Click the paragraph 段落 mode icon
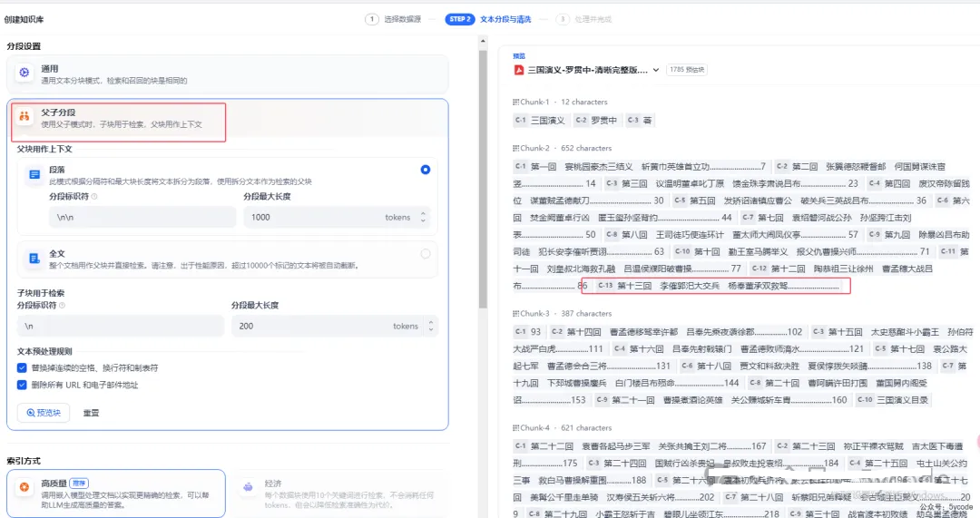This screenshot has height=518, width=980. (34, 175)
